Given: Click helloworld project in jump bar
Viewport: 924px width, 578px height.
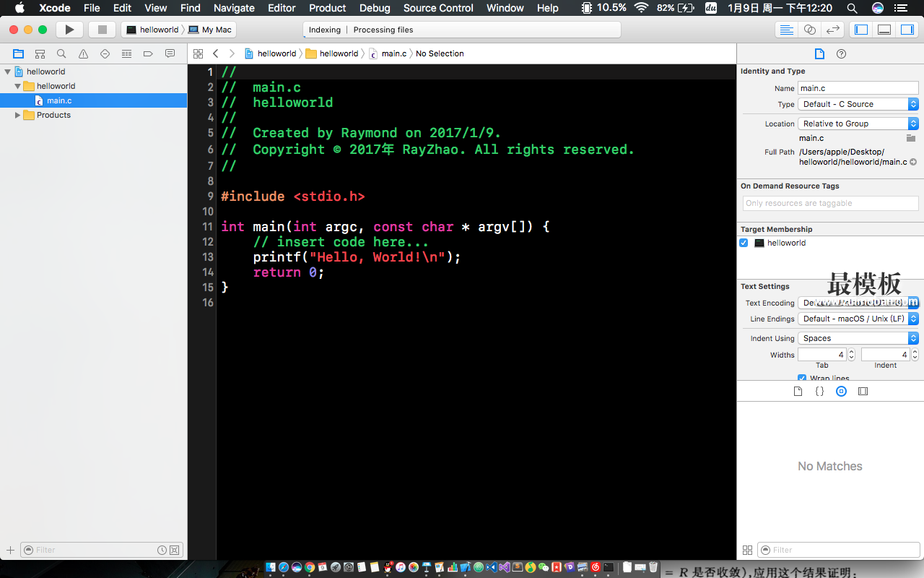Looking at the screenshot, I should tap(271, 53).
